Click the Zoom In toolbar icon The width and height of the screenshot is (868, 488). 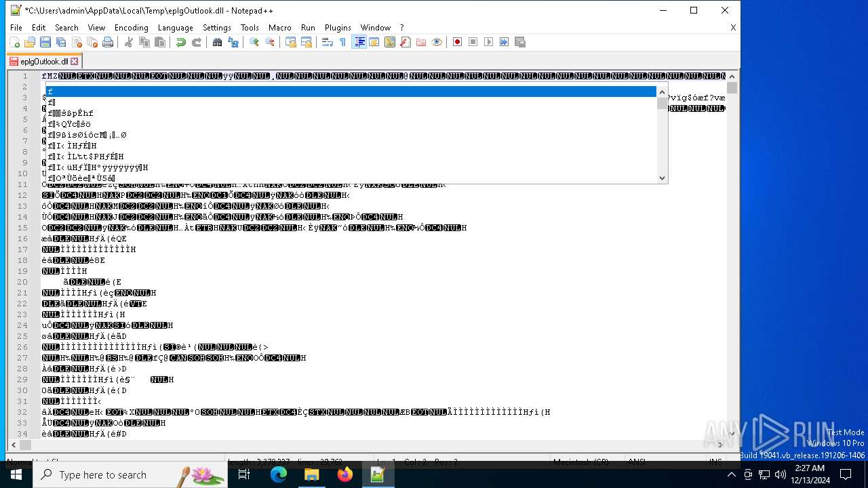(x=254, y=42)
